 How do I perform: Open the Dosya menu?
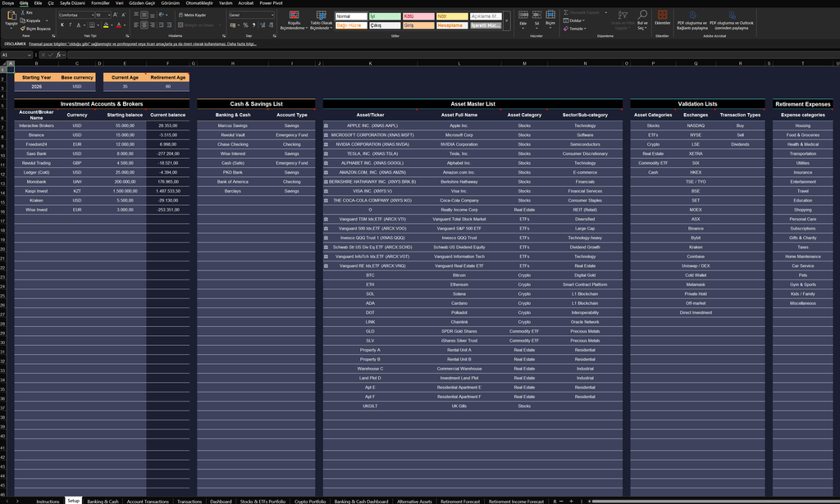click(x=7, y=3)
